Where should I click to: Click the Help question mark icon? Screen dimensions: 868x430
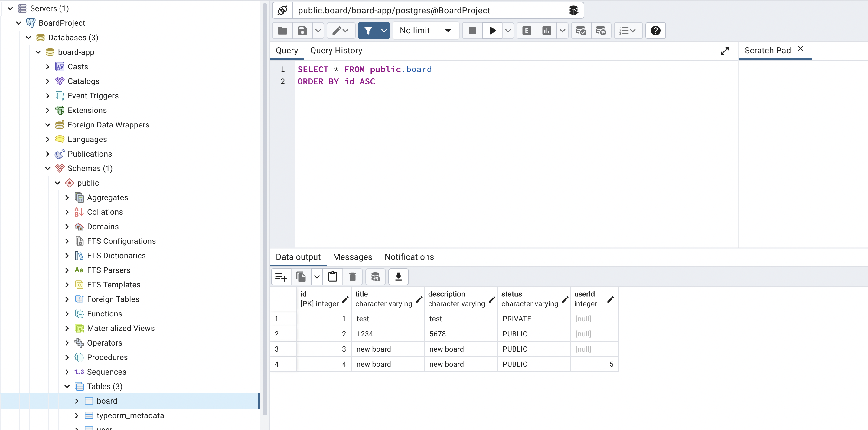pyautogui.click(x=655, y=31)
